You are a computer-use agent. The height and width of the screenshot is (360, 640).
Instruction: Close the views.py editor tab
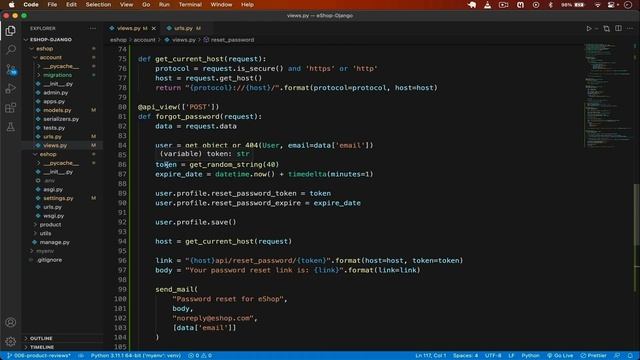154,29
